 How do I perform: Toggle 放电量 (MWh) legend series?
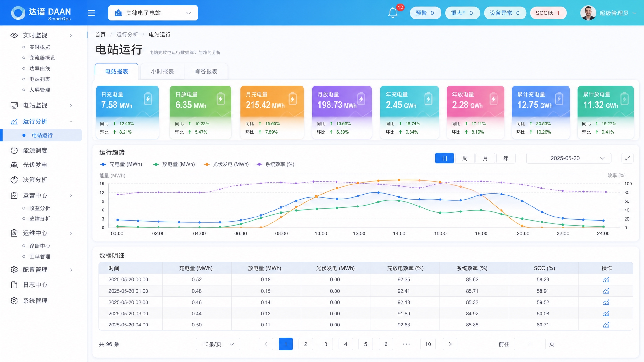pyautogui.click(x=174, y=164)
